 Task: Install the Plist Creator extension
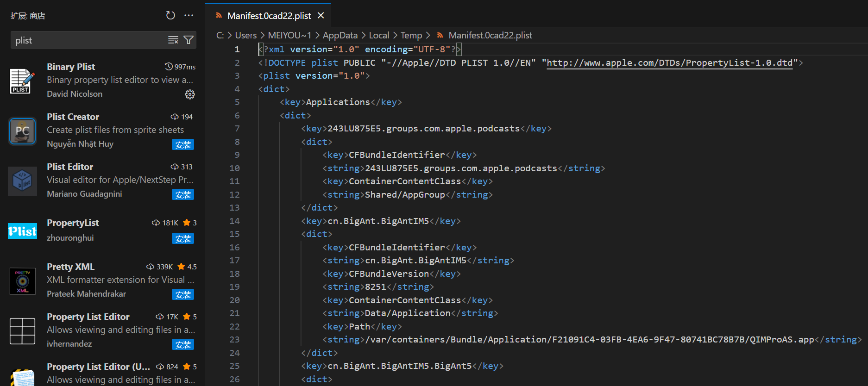[183, 145]
